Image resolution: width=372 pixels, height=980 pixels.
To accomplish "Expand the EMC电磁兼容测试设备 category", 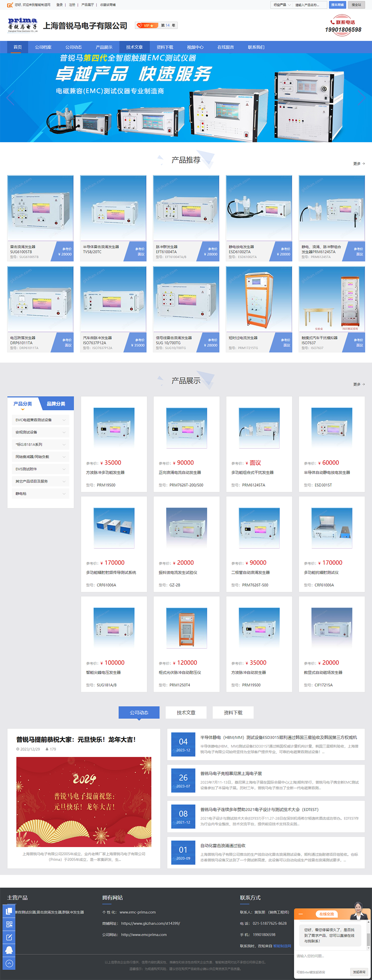I will tap(40, 420).
